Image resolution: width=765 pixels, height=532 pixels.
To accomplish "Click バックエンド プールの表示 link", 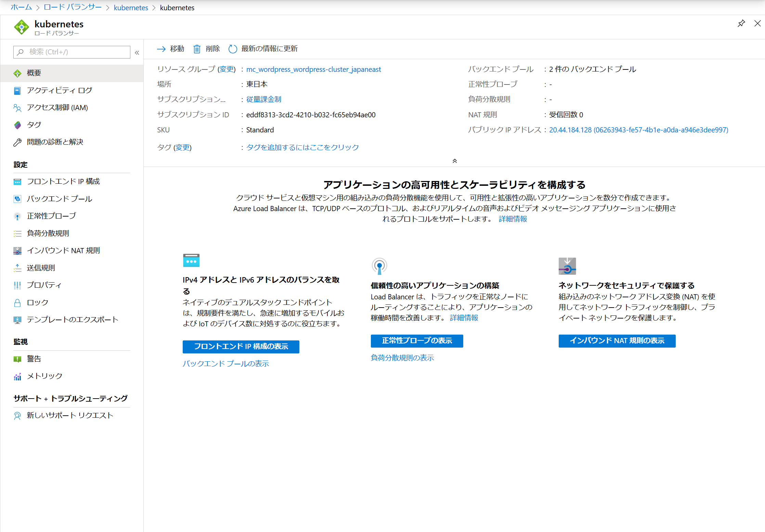I will click(x=226, y=364).
